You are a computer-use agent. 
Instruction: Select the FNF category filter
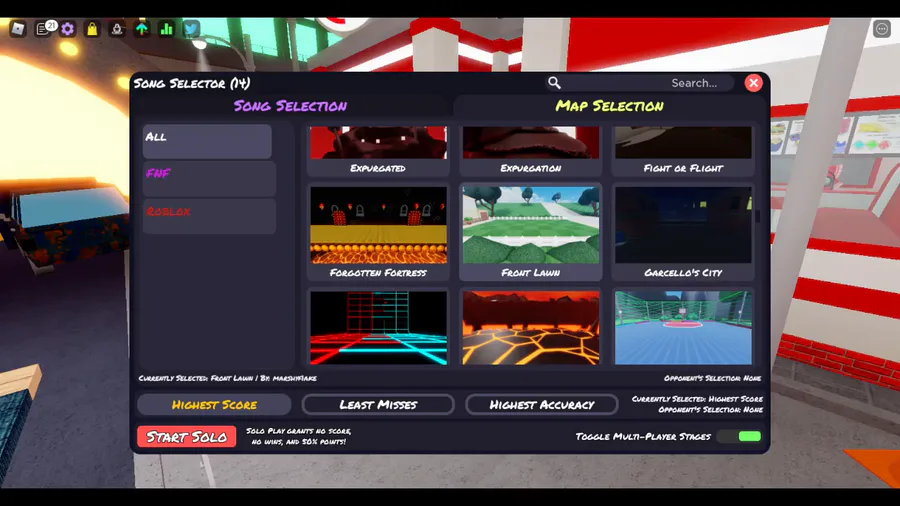tap(209, 178)
